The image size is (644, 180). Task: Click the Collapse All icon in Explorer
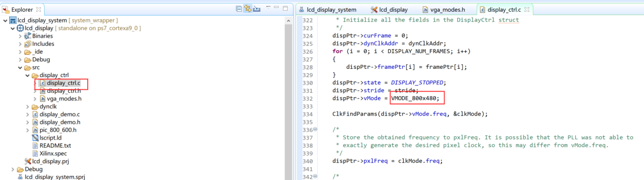tap(239, 9)
